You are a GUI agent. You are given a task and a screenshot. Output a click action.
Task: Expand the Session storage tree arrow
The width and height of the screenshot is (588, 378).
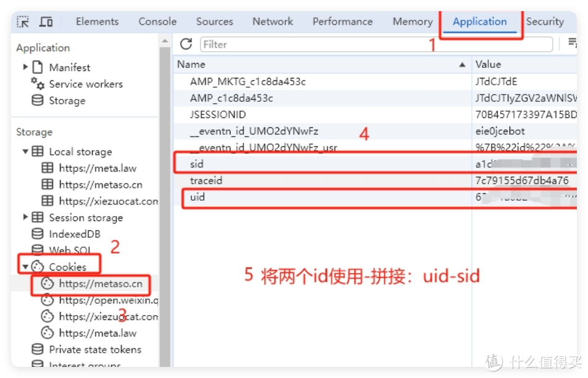25,217
